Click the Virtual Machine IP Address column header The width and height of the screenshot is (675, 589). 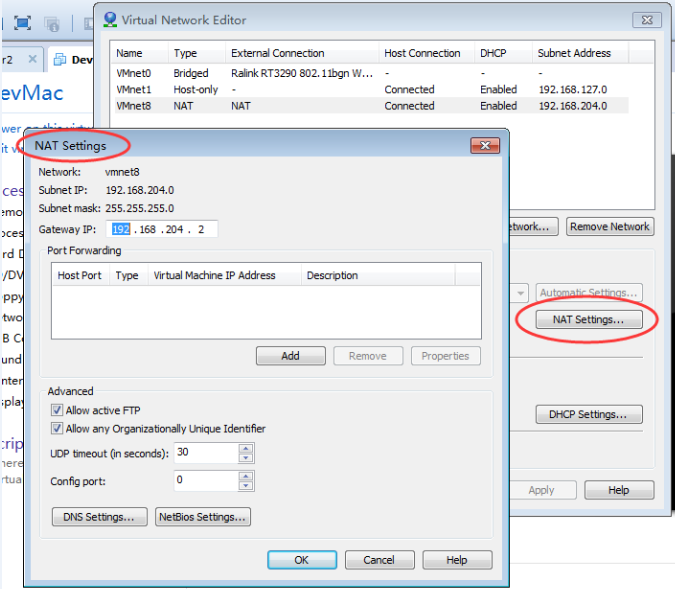pyautogui.click(x=224, y=275)
